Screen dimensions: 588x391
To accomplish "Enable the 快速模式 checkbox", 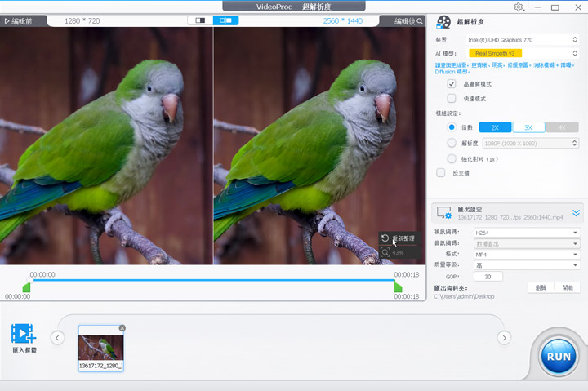I will pyautogui.click(x=452, y=99).
